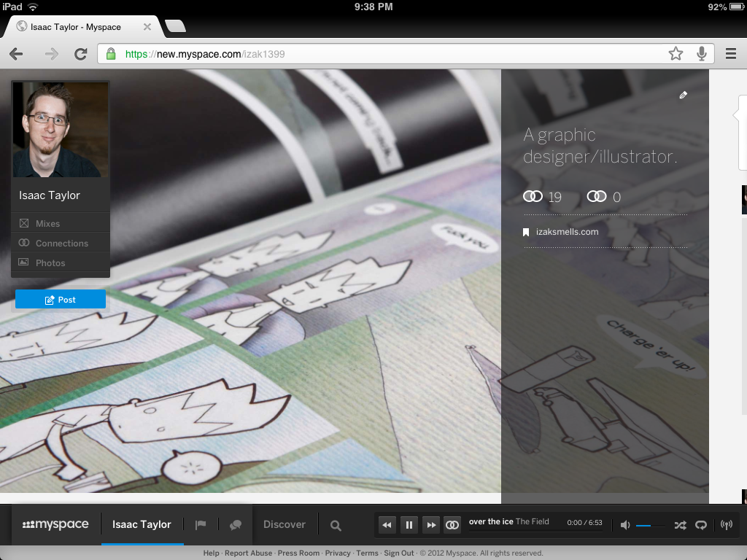Skip to next track
The height and width of the screenshot is (560, 747).
point(431,525)
